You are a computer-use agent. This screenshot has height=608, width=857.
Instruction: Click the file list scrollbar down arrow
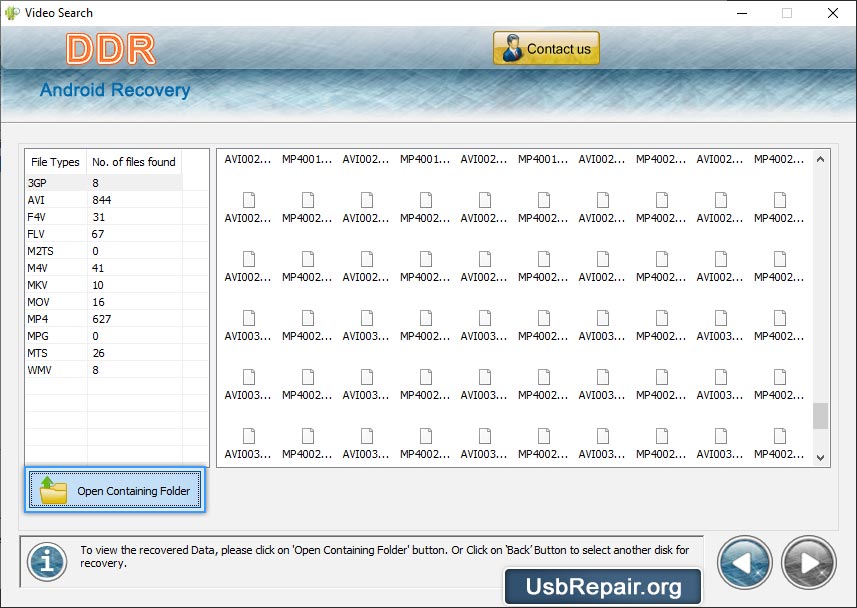[820, 458]
